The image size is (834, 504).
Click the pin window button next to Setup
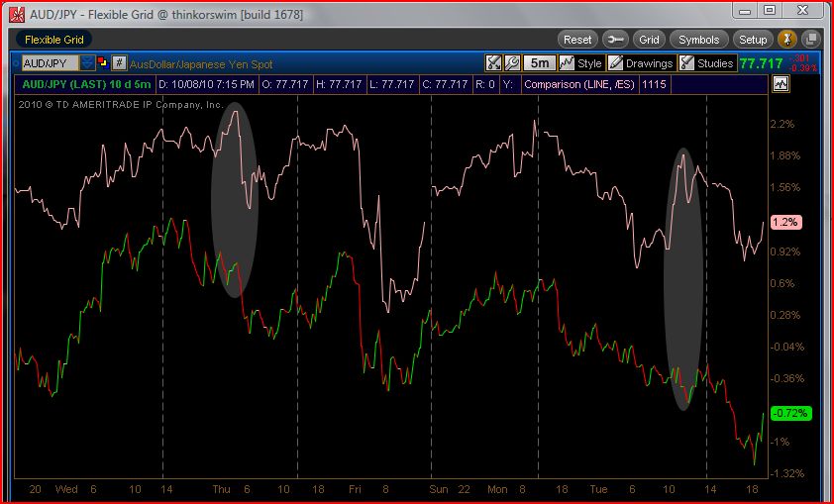click(786, 40)
